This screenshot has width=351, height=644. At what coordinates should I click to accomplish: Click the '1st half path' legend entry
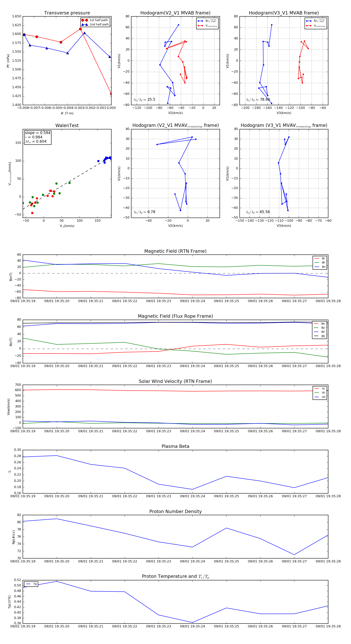(95, 20)
